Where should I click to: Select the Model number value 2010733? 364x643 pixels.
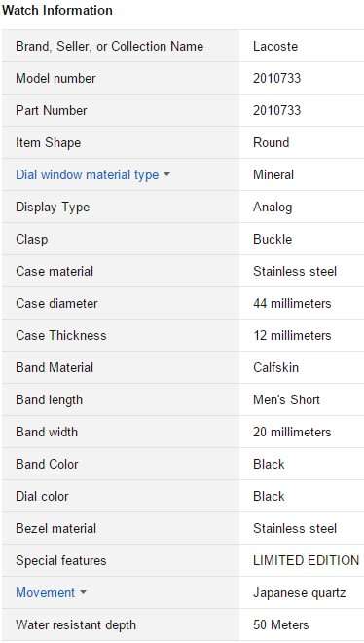click(x=276, y=78)
